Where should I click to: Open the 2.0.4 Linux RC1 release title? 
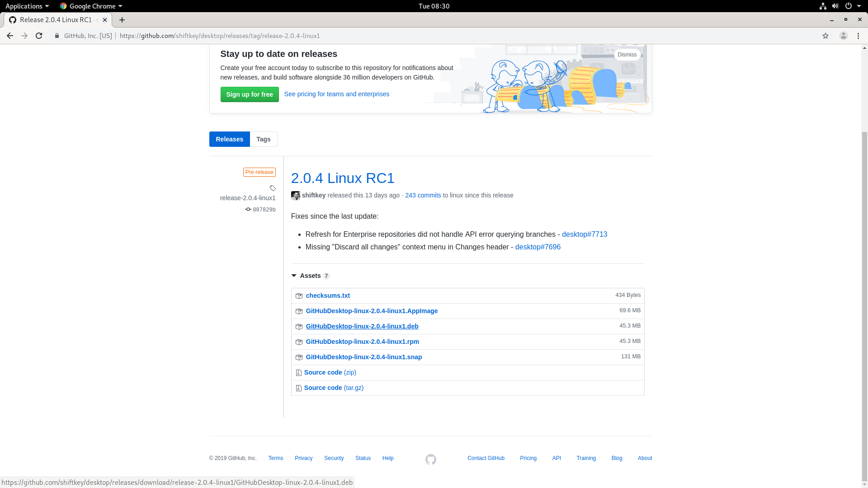pos(343,178)
